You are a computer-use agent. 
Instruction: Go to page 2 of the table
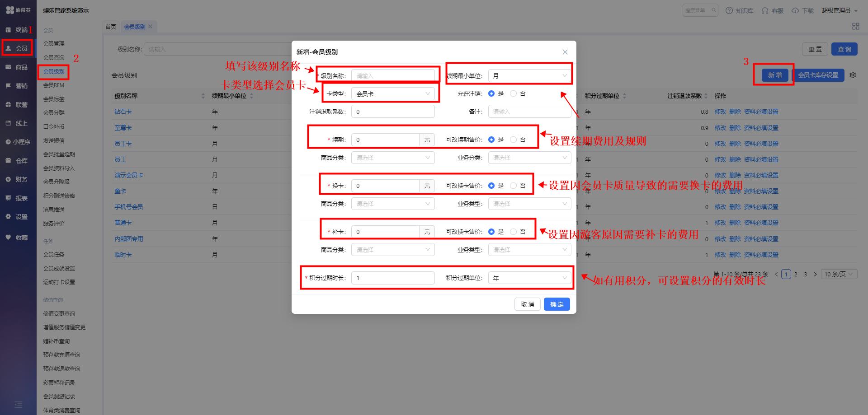[796, 274]
